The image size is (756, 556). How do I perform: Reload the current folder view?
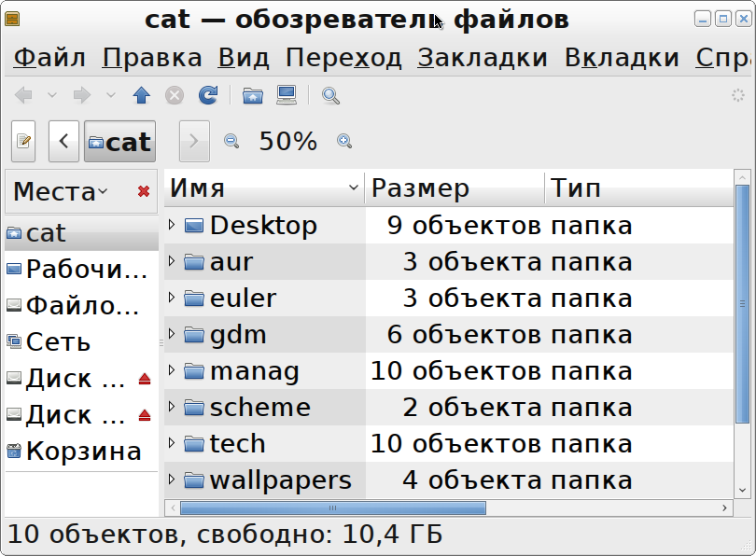click(x=208, y=95)
